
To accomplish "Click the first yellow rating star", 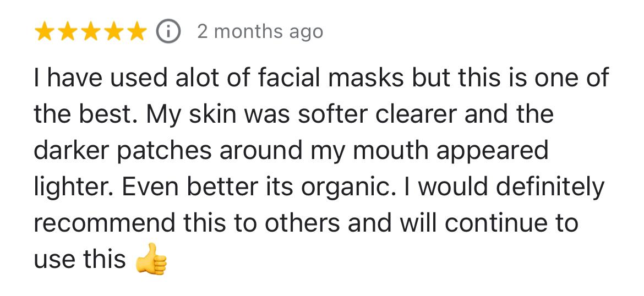I will tap(45, 32).
